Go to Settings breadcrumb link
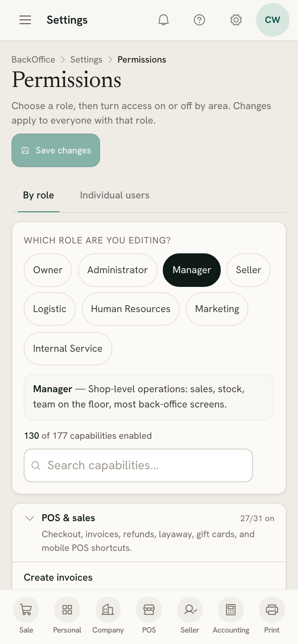This screenshot has width=298, height=644. pos(86,60)
